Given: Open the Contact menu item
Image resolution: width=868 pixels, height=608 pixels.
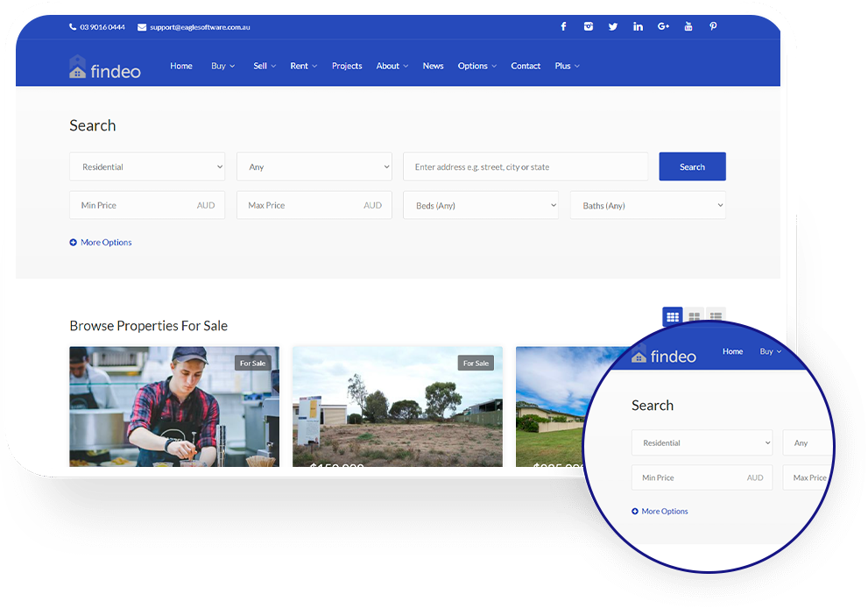Looking at the screenshot, I should 526,66.
